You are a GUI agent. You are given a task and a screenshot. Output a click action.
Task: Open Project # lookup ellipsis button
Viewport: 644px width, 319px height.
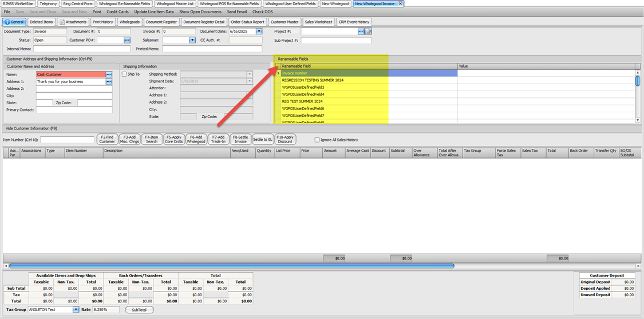pyautogui.click(x=361, y=31)
